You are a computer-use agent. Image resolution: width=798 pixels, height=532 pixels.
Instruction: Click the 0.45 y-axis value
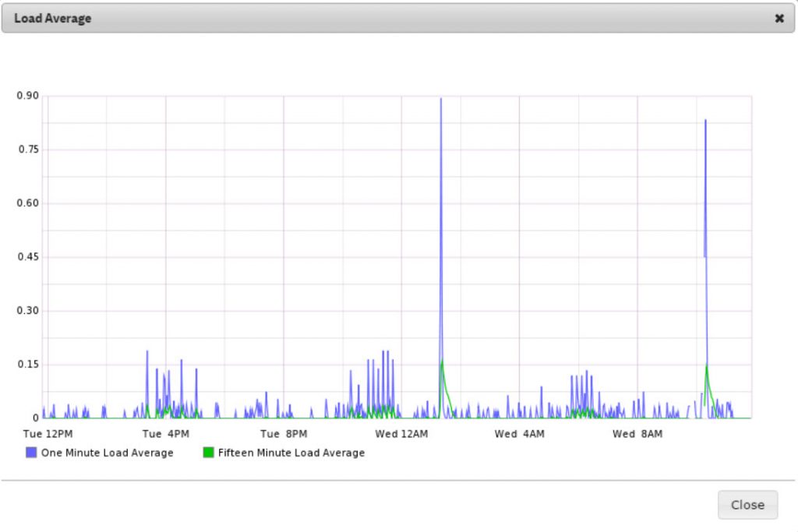click(x=29, y=257)
